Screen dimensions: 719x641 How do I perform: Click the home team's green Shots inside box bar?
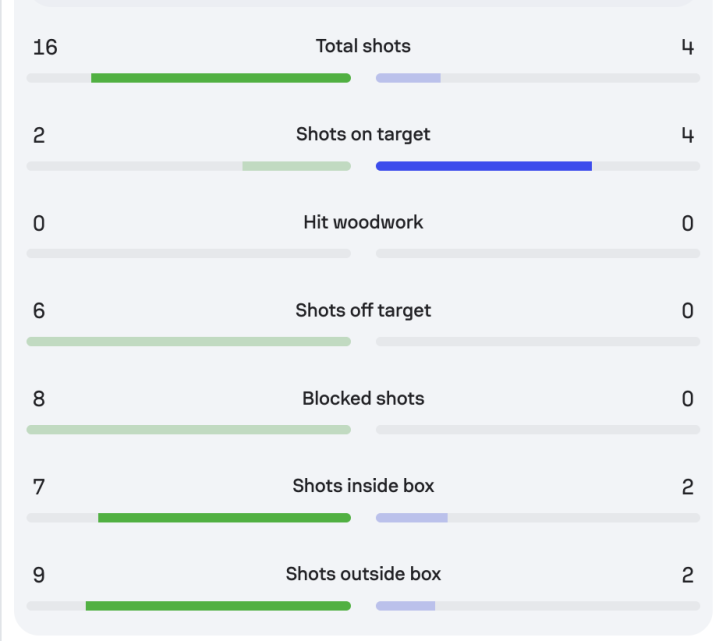coord(224,518)
